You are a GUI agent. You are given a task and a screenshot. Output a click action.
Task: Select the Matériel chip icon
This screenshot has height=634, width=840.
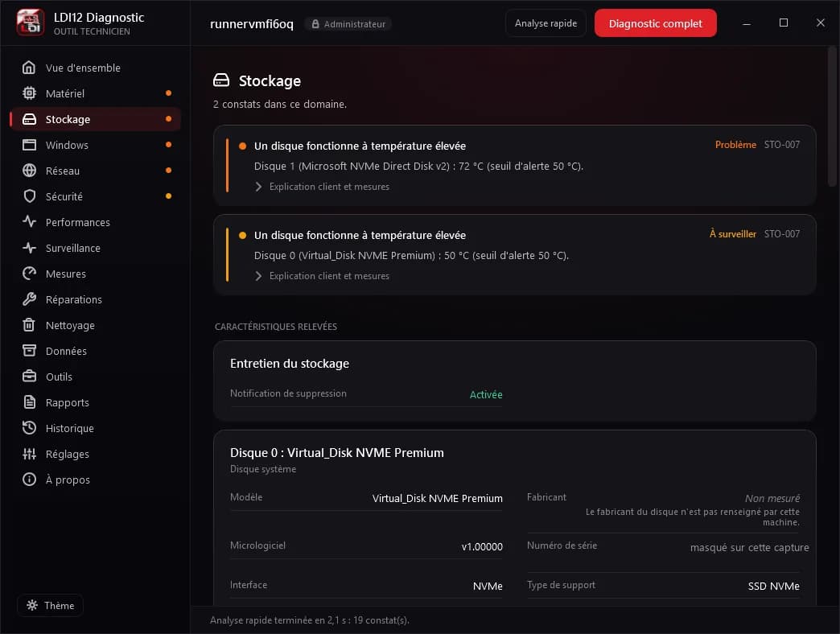pyautogui.click(x=30, y=93)
